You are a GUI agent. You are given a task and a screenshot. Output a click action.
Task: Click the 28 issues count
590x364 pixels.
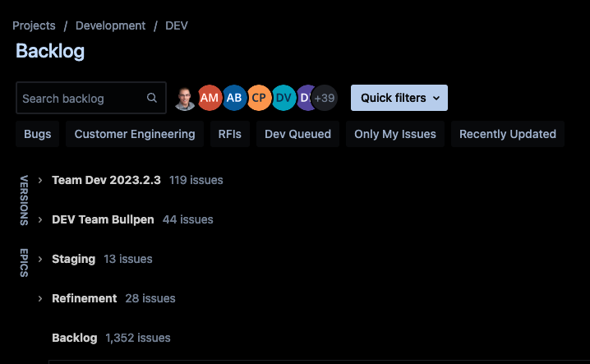coord(150,298)
